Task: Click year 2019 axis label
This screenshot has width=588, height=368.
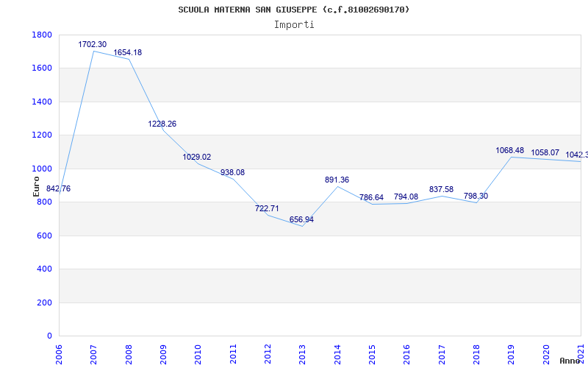Action: pyautogui.click(x=512, y=354)
